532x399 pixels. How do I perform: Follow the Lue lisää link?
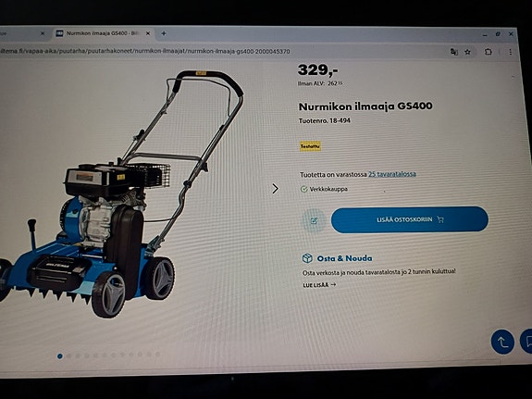point(319,285)
